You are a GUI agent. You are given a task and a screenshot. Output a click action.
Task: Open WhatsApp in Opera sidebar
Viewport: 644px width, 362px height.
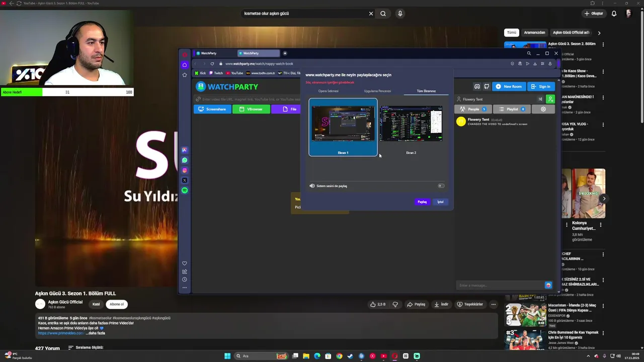point(185,160)
